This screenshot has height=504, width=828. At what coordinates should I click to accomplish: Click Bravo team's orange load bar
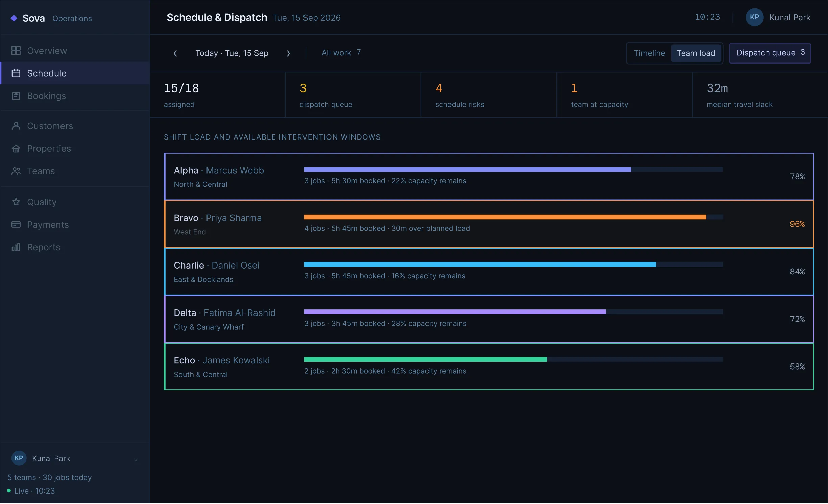click(x=505, y=217)
